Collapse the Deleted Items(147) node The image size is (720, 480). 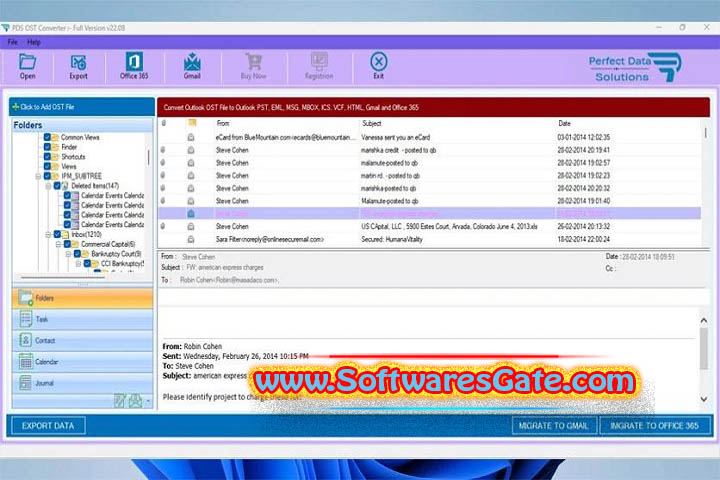tap(48, 186)
